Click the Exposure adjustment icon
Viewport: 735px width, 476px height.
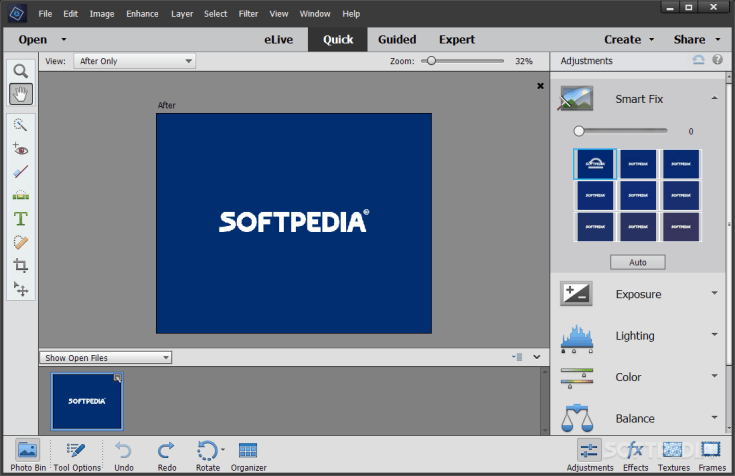click(576, 294)
